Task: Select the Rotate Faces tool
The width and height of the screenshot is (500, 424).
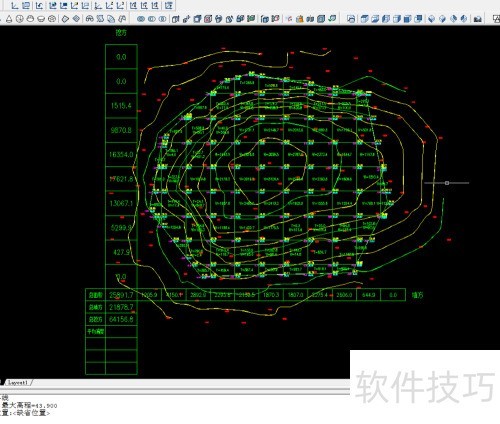Action: coord(218,19)
